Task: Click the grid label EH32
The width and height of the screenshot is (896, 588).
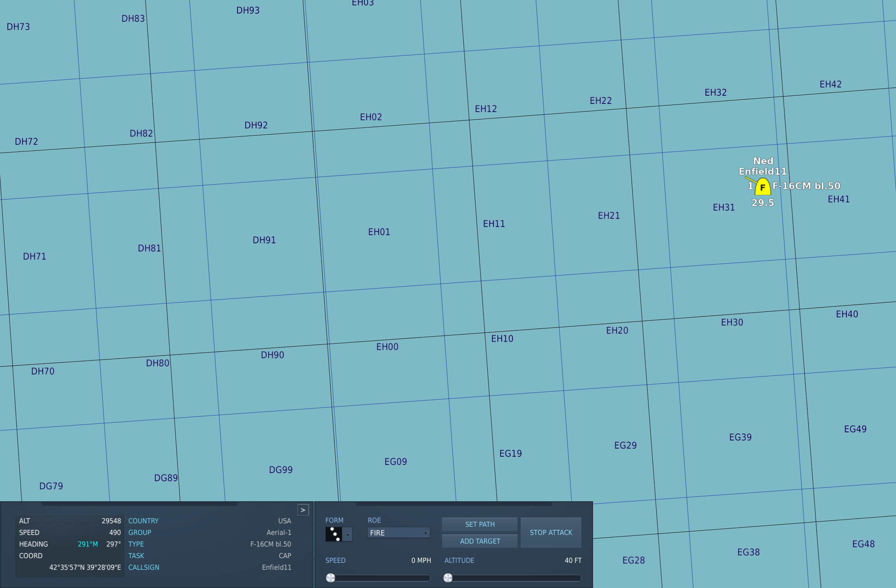Action: point(715,93)
